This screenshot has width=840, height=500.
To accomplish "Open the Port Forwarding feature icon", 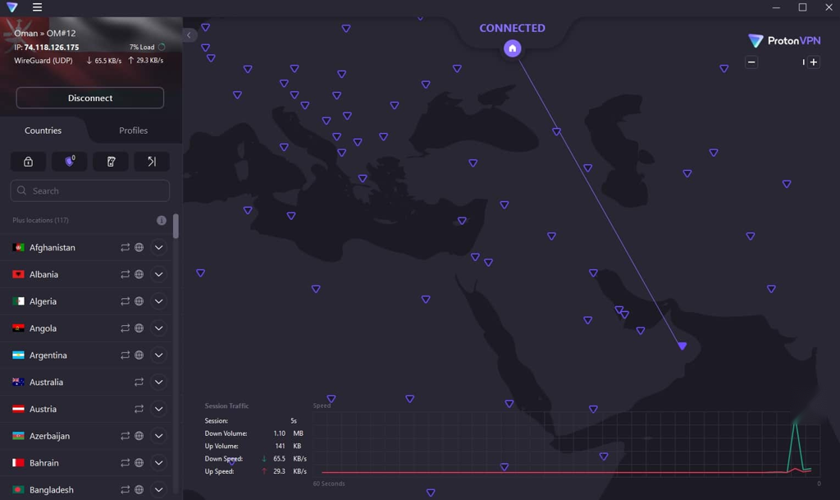I will [152, 161].
